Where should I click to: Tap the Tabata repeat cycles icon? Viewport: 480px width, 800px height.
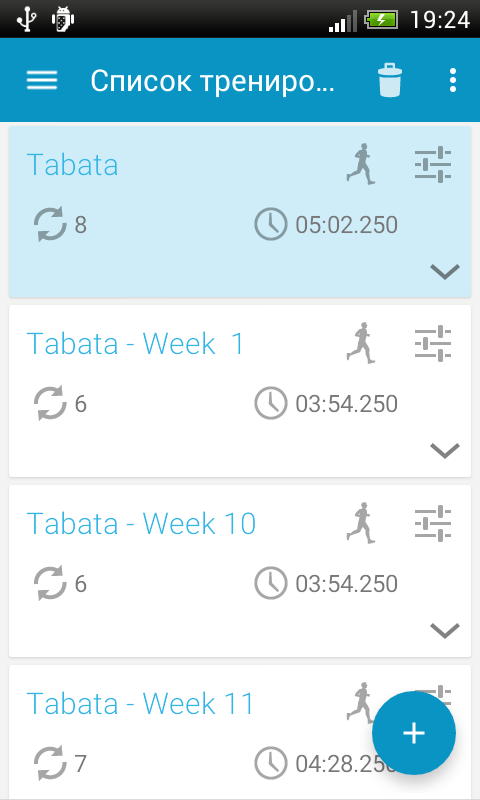pos(50,224)
